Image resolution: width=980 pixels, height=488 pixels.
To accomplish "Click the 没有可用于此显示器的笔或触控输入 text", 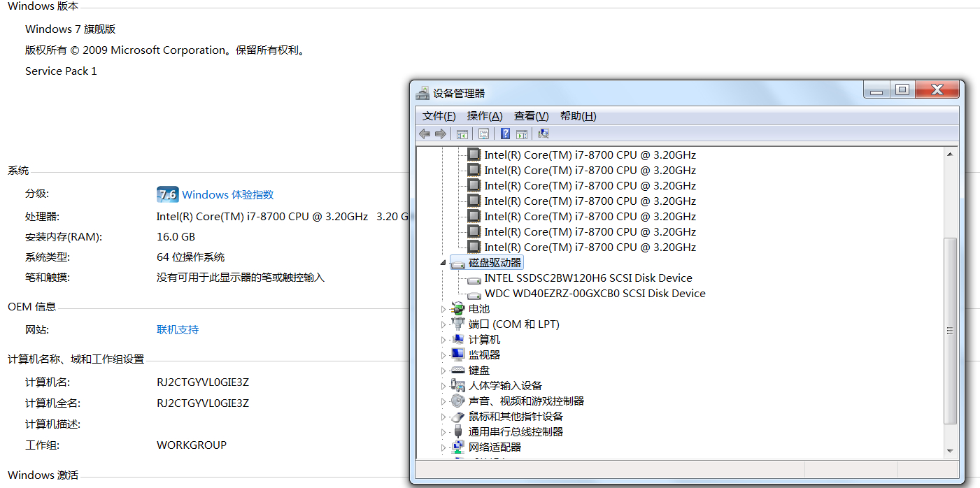I will 241,278.
